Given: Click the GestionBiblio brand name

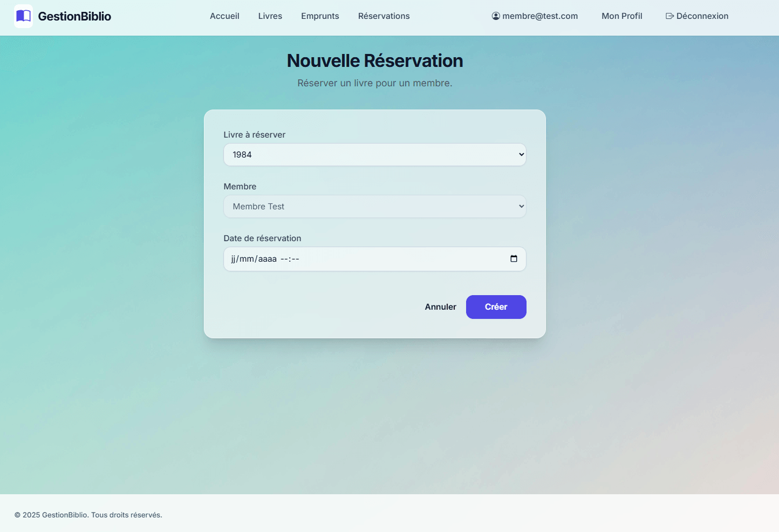Looking at the screenshot, I should tap(74, 16).
